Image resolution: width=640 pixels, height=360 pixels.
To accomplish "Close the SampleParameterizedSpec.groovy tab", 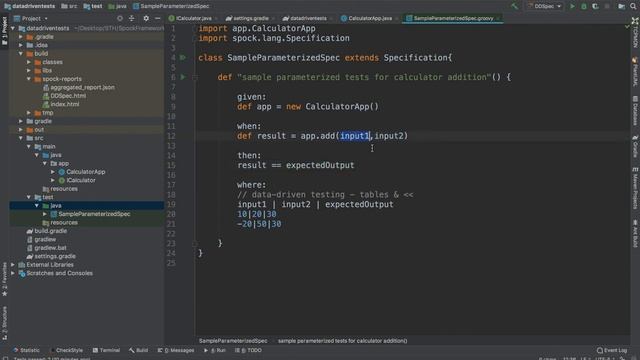I will pos(498,18).
